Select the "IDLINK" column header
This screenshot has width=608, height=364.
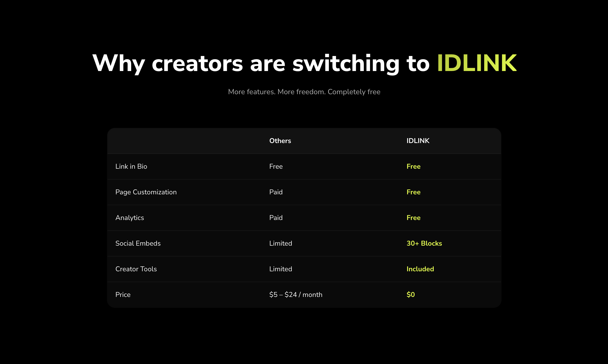tap(418, 141)
